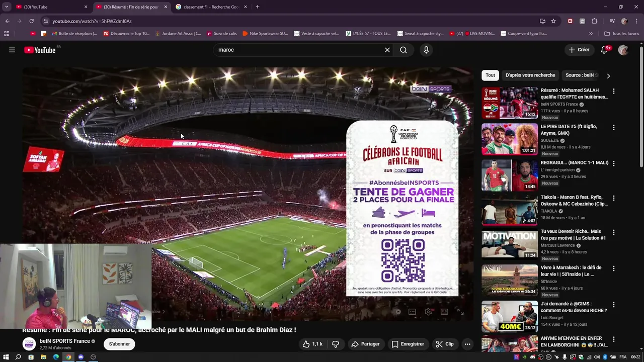Show more filter chips with right arrow
This screenshot has width=644, height=362.
(x=608, y=76)
